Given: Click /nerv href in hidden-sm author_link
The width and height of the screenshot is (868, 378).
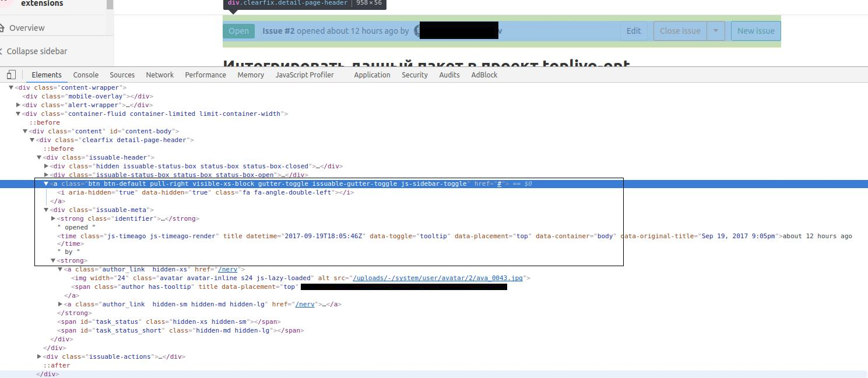Looking at the screenshot, I should click(x=305, y=304).
